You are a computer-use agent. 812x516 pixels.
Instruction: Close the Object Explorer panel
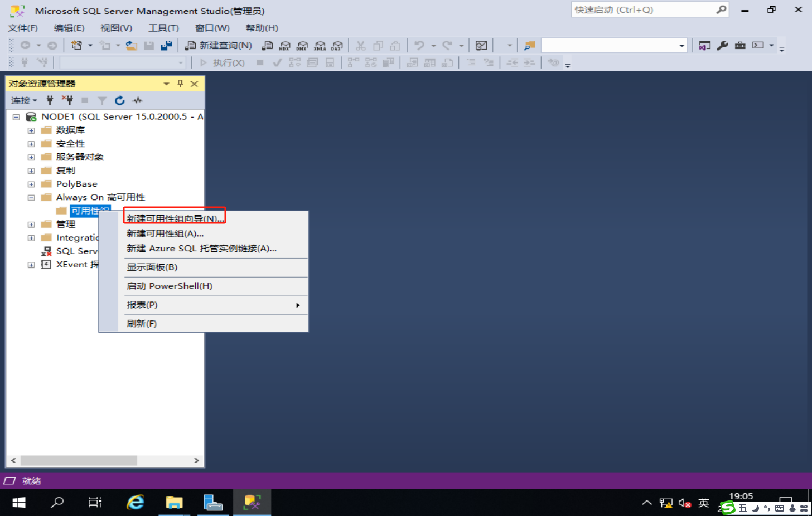[x=194, y=84]
